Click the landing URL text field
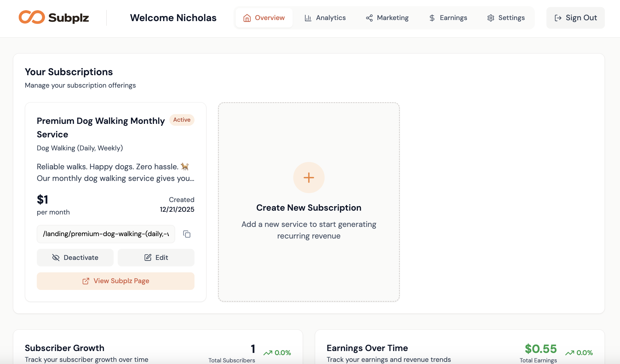 [x=106, y=234]
